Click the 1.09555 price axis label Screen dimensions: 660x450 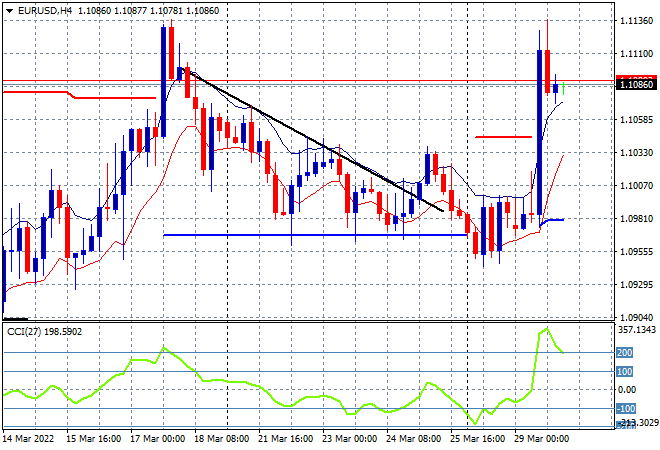point(637,251)
